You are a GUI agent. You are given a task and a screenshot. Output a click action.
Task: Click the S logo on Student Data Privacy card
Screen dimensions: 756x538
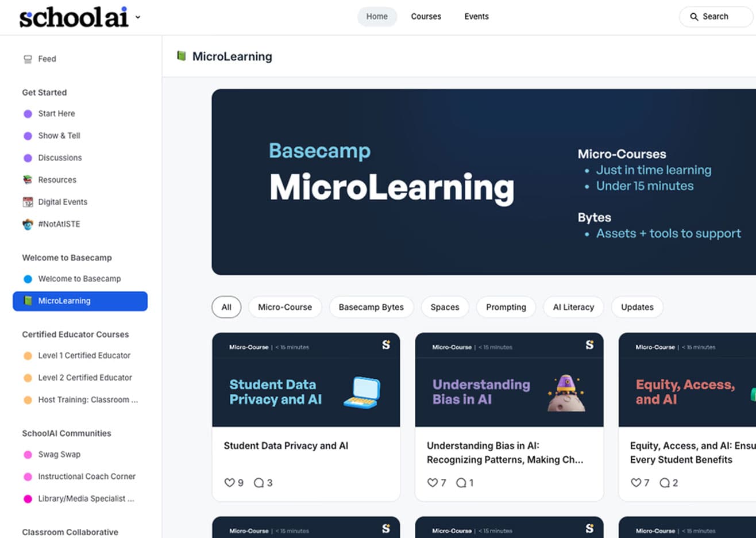(386, 345)
